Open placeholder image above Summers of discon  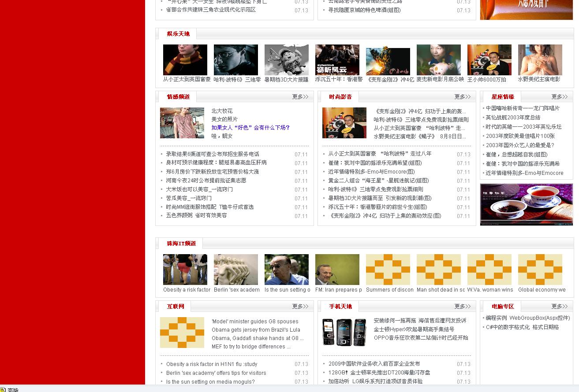pyautogui.click(x=388, y=270)
